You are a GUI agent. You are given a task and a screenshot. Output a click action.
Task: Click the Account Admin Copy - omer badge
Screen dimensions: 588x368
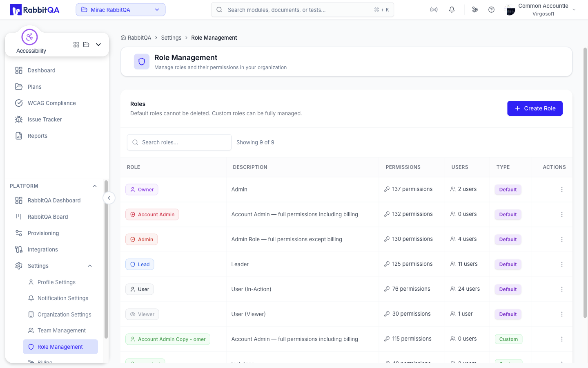168,339
